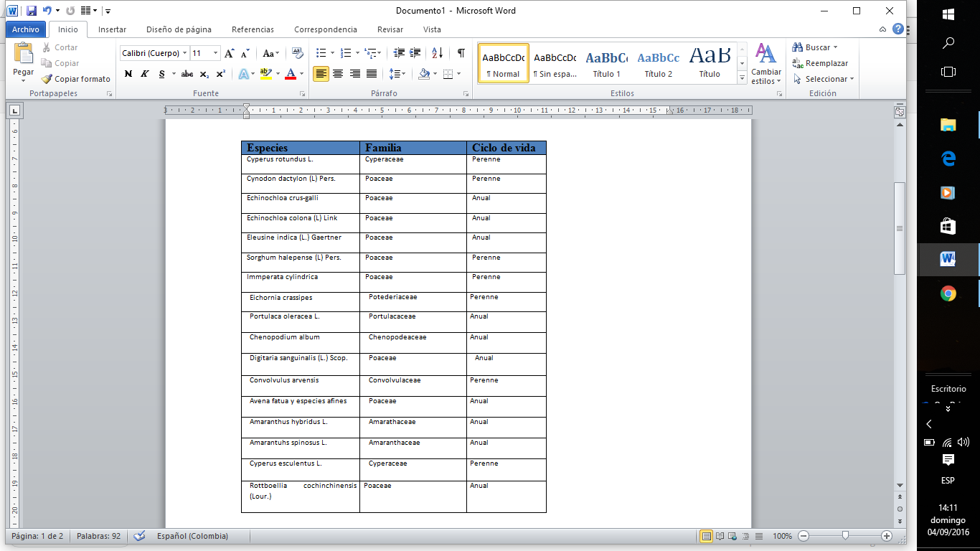Click the justify alignment icon

click(372, 74)
